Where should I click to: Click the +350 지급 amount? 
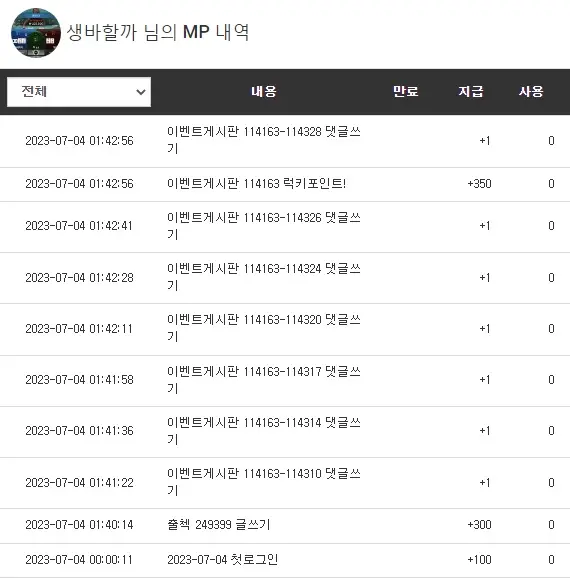479,184
